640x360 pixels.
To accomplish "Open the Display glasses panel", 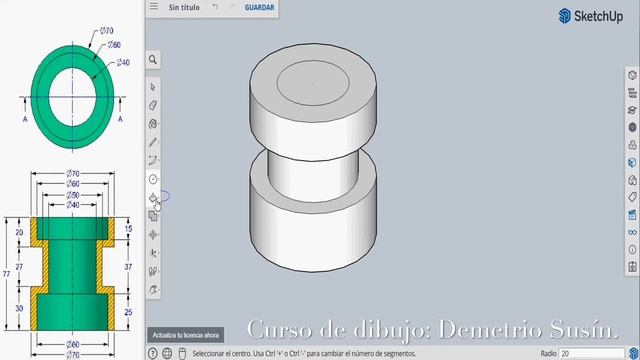I will pyautogui.click(x=632, y=232).
